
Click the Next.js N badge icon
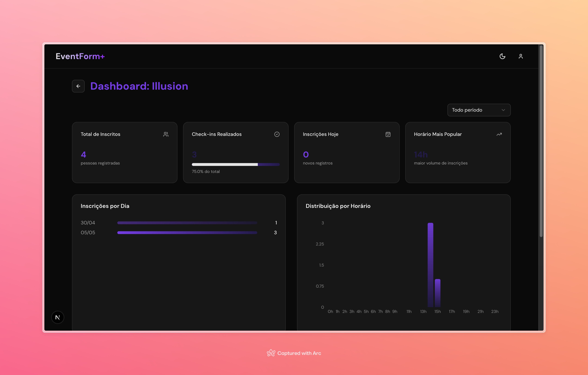(58, 317)
